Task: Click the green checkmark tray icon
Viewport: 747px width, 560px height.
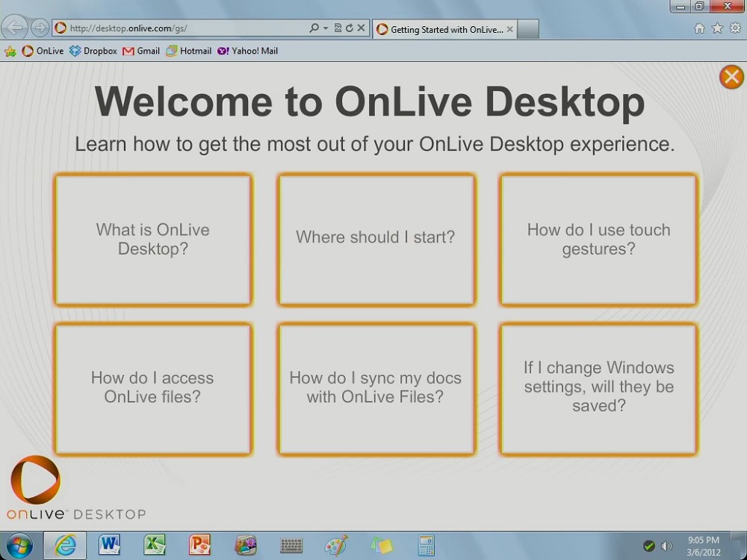Action: point(648,546)
